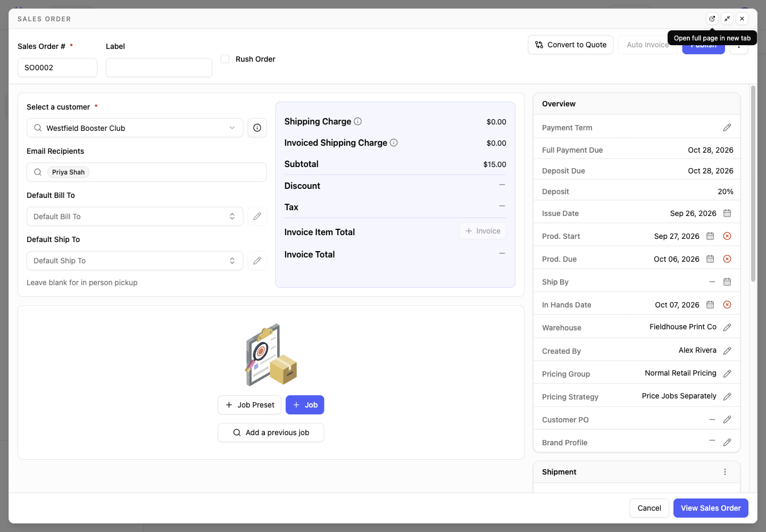
Task: Open Issue Date calendar picker
Action: point(727,213)
